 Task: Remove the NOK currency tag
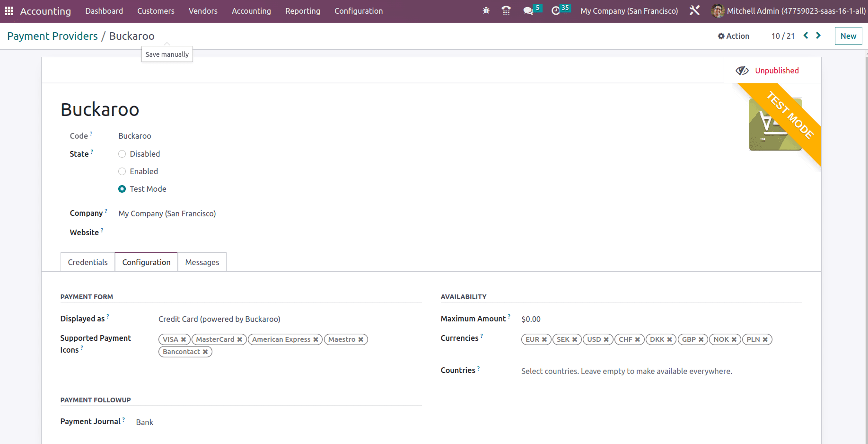click(734, 339)
